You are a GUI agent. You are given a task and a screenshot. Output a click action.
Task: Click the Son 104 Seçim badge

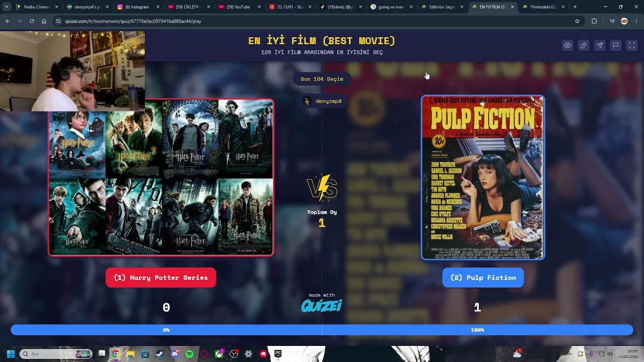click(x=322, y=79)
